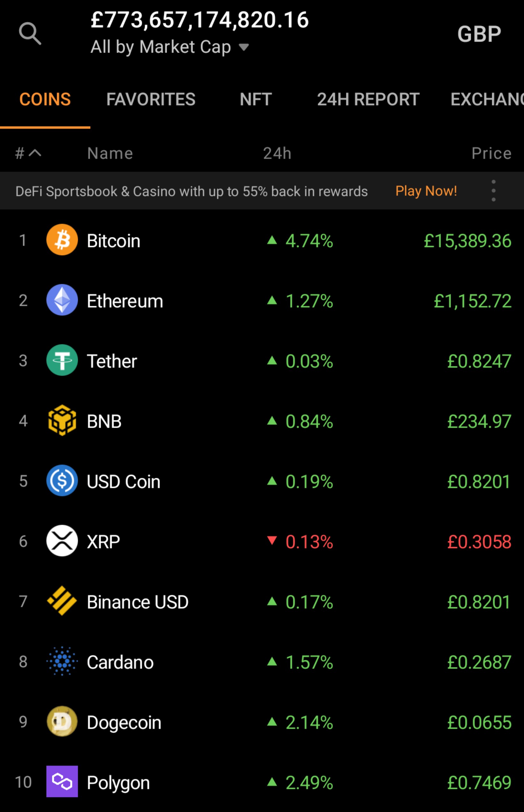Screen dimensions: 524x812
Task: Switch currency via GBP button
Action: click(x=479, y=34)
